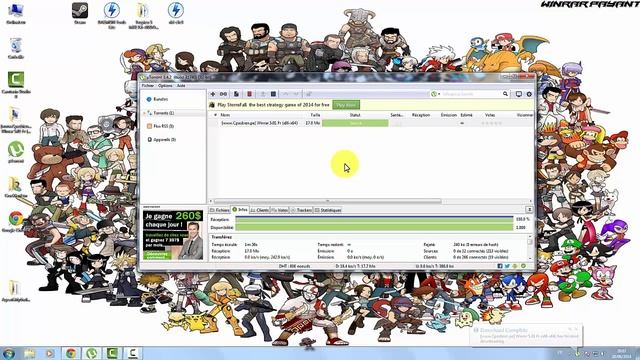
Task: Click the Stop torrent square icon
Action: 273,94
